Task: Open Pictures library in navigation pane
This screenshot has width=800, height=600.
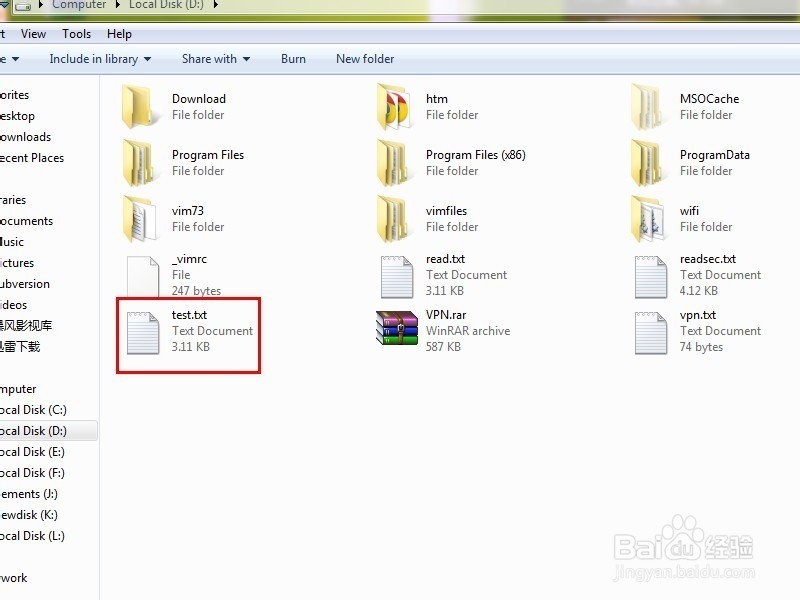Action: (17, 262)
